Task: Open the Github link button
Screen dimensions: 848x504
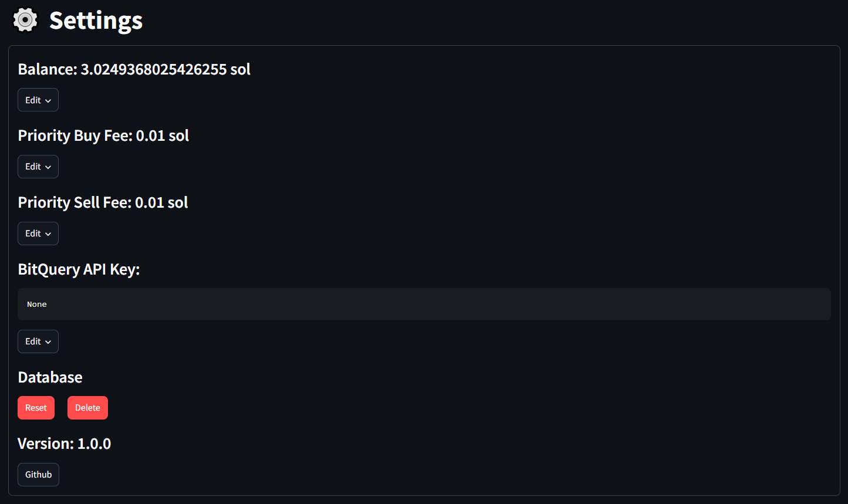Action: pyautogui.click(x=38, y=475)
